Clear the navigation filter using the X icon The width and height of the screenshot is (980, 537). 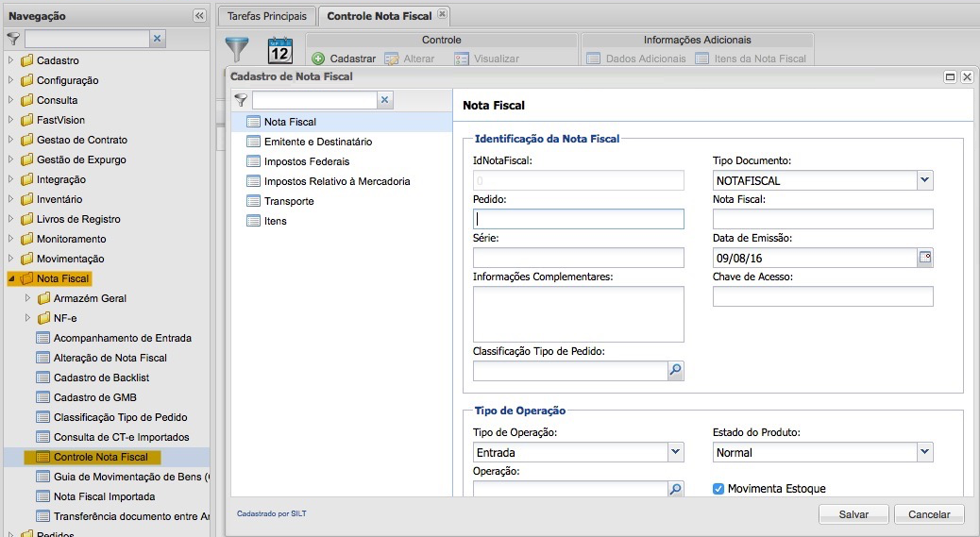point(158,39)
